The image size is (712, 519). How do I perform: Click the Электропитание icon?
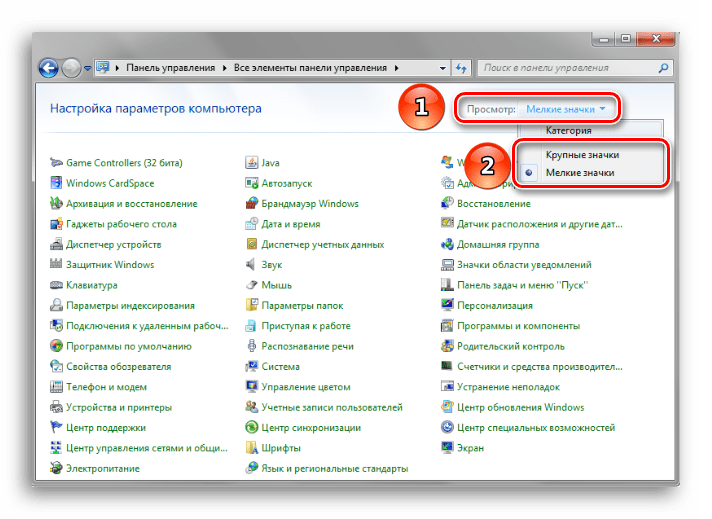tap(56, 468)
